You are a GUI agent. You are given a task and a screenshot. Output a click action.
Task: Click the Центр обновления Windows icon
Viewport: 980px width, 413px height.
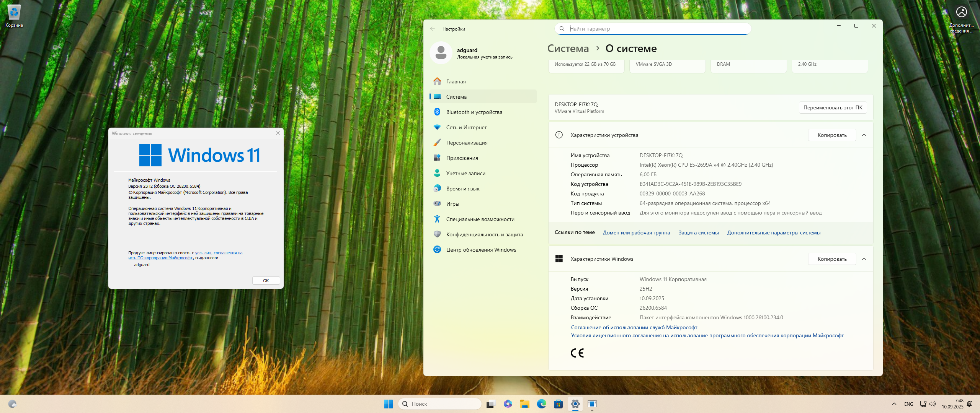pyautogui.click(x=437, y=250)
